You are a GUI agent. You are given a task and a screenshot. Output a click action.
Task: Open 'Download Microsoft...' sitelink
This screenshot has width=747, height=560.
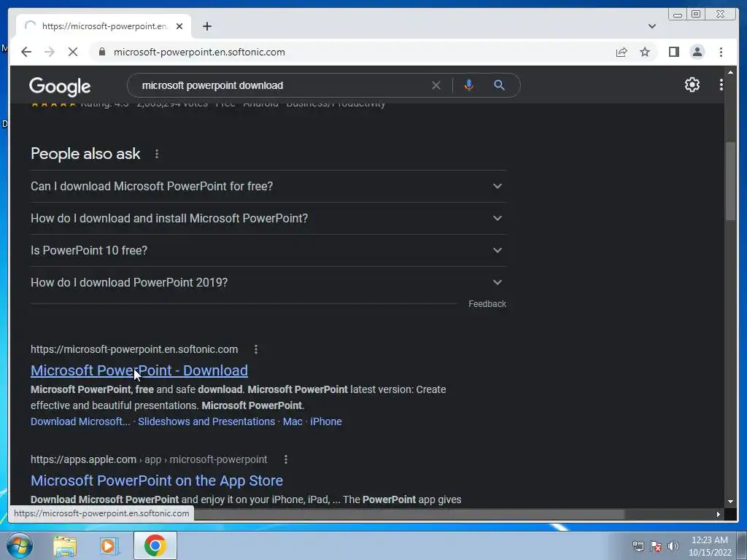pos(80,421)
